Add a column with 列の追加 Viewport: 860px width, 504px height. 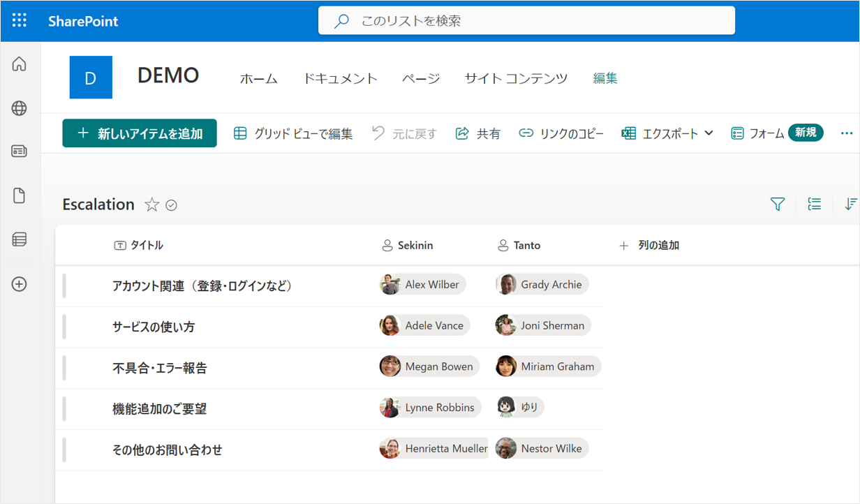click(649, 245)
